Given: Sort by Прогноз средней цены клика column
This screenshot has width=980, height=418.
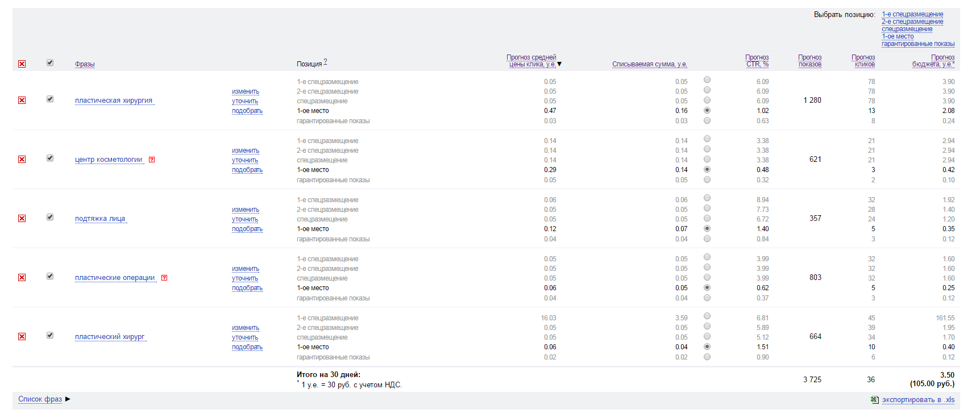Looking at the screenshot, I should click(531, 61).
